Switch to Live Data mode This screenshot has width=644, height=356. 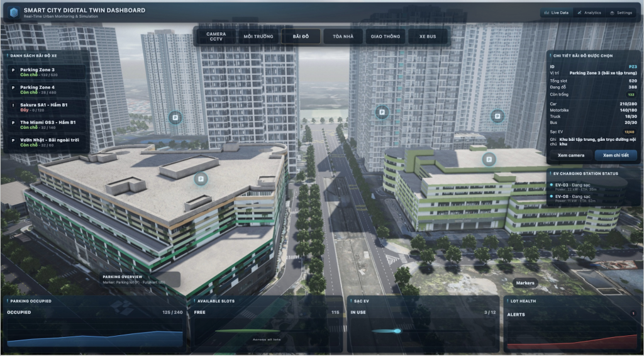click(556, 13)
